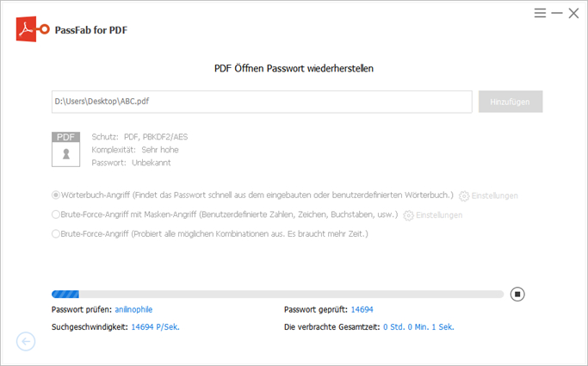This screenshot has height=366, width=588.
Task: Click the PassFab for PDF logo icon
Action: 32,30
